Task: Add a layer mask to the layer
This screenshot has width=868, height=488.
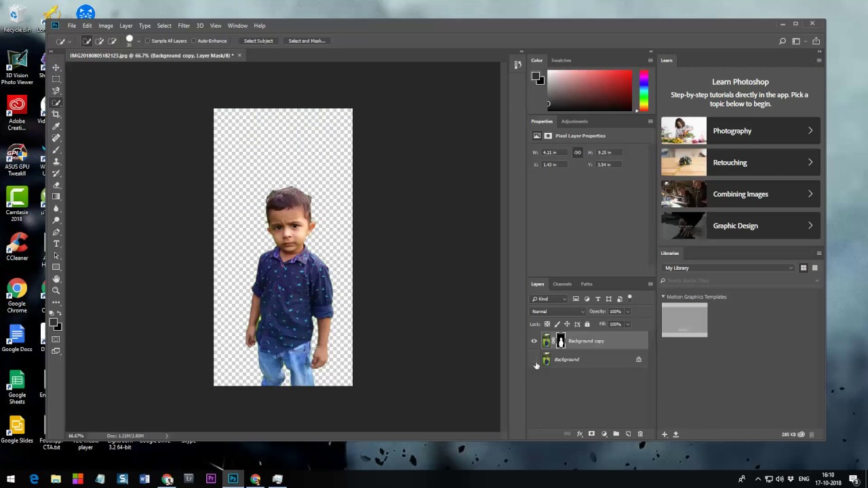Action: point(591,434)
